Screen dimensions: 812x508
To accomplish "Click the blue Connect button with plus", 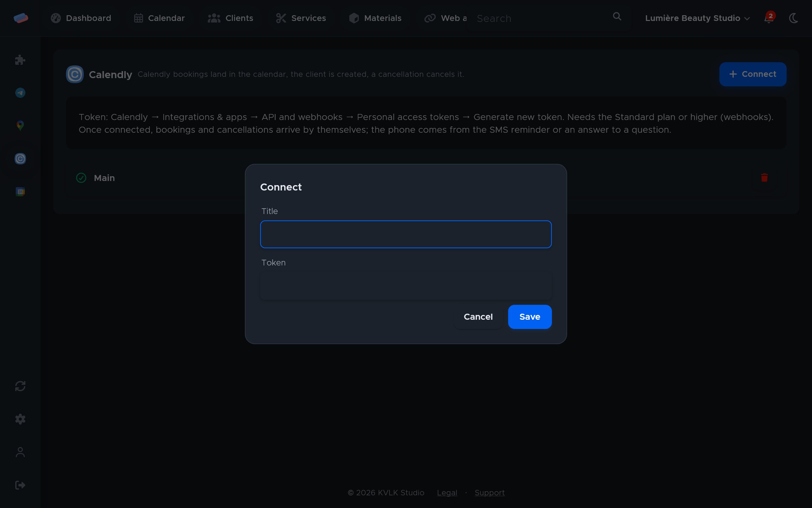I will (x=753, y=74).
